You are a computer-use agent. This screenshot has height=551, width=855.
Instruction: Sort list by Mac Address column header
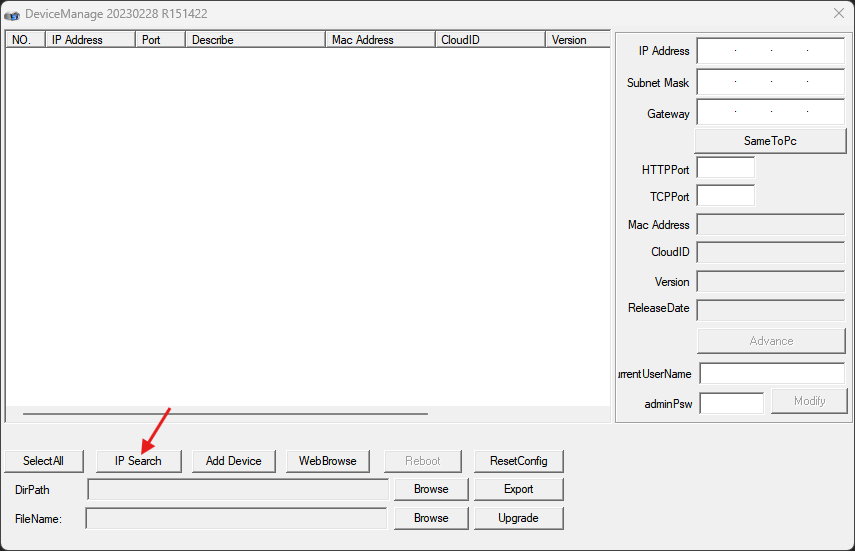click(380, 40)
